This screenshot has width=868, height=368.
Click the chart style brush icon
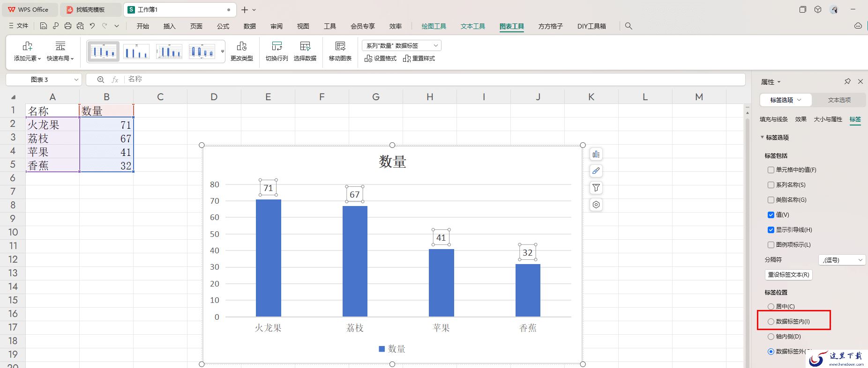(596, 171)
